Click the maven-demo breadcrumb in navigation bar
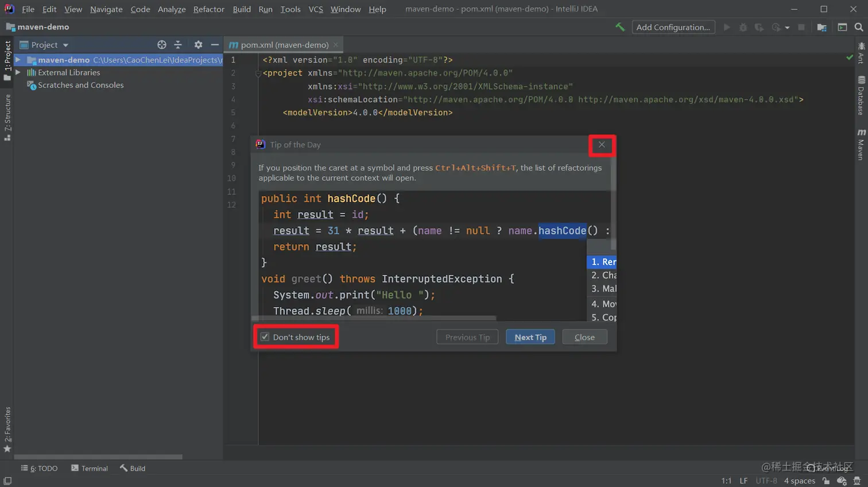Screen dimensions: 868x487 pos(37,27)
